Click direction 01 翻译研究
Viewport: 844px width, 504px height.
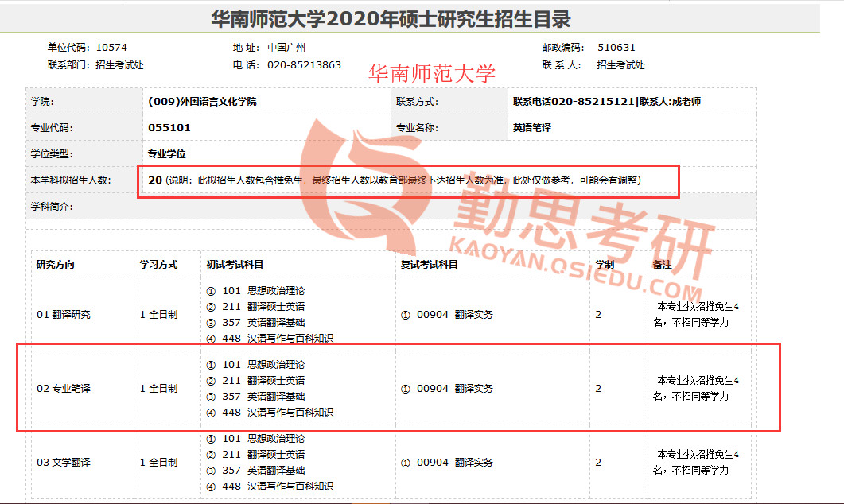coord(64,315)
